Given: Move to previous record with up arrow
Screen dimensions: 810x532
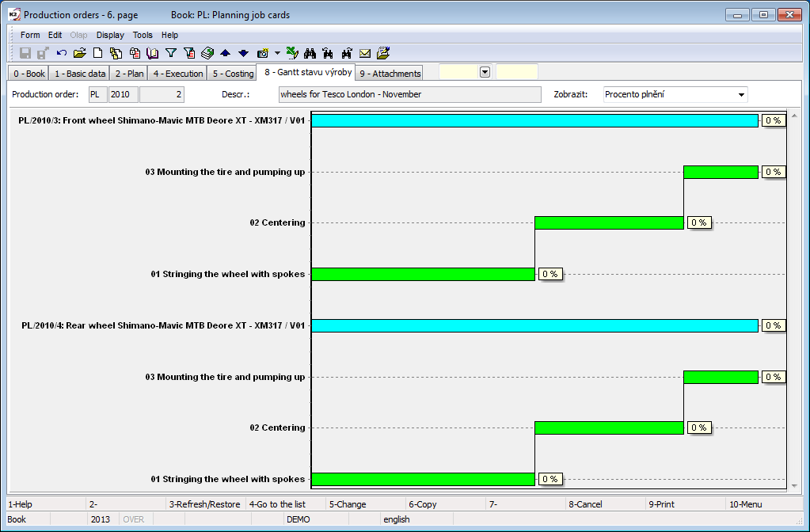Looking at the screenshot, I should coord(225,53).
